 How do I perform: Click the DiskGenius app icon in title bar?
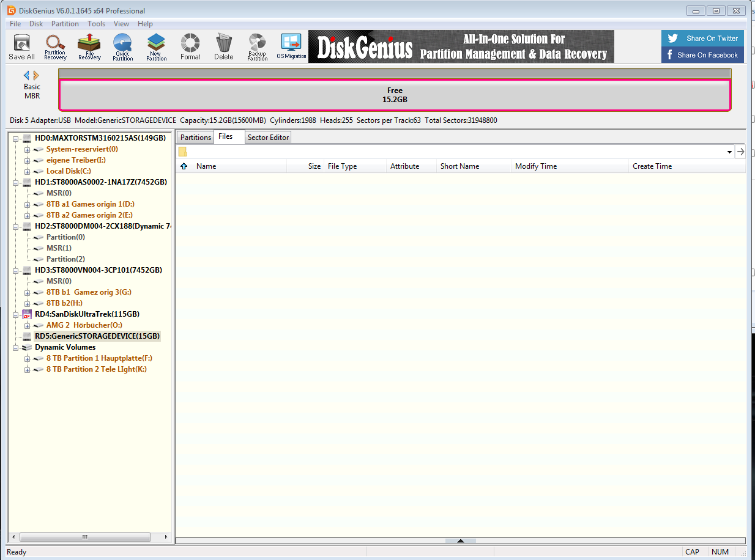pyautogui.click(x=11, y=10)
